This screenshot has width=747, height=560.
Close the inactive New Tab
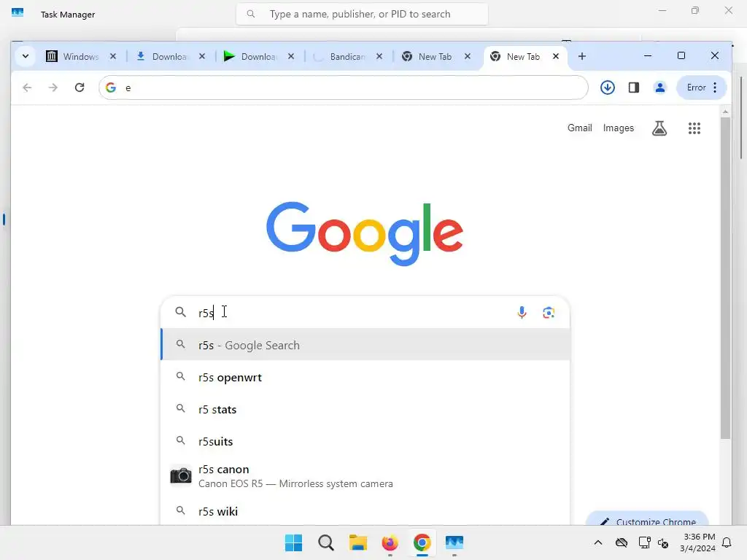(x=468, y=56)
